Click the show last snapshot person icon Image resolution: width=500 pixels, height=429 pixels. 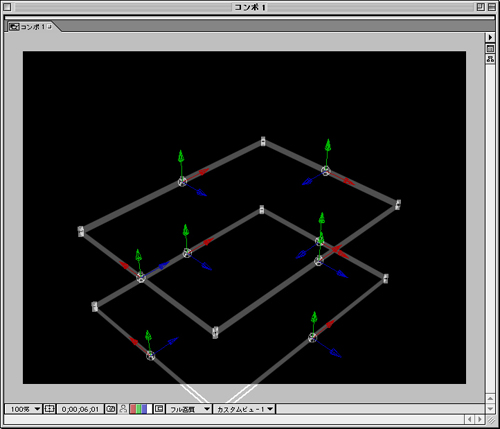point(123,409)
